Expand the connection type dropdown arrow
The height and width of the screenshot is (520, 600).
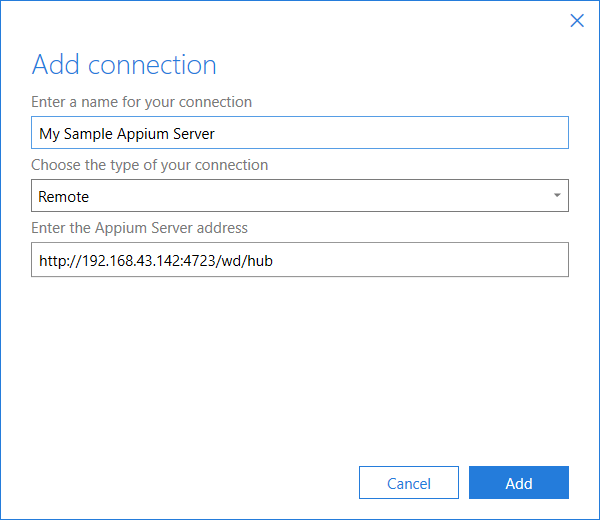click(x=557, y=195)
